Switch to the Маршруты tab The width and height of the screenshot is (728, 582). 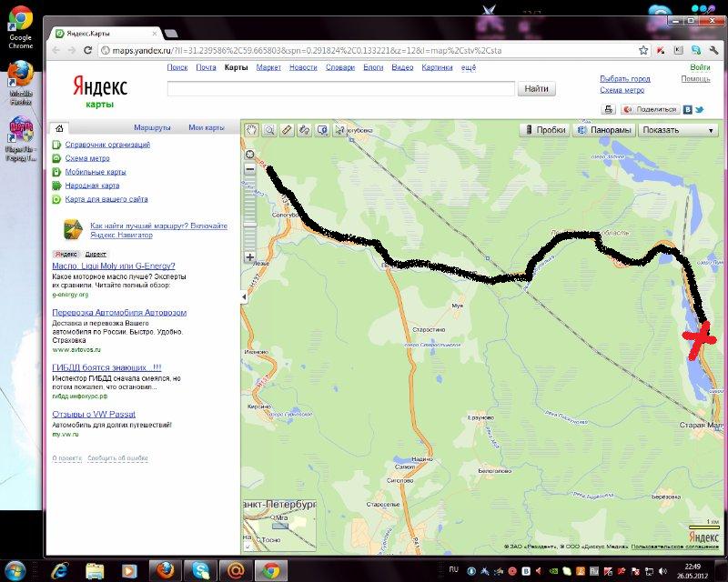click(152, 127)
